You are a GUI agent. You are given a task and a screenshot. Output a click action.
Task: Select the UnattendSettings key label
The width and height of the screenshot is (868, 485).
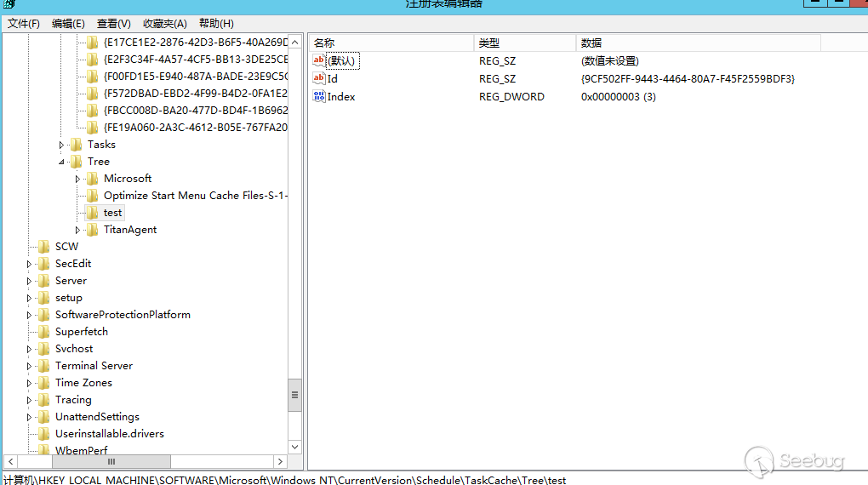(97, 417)
